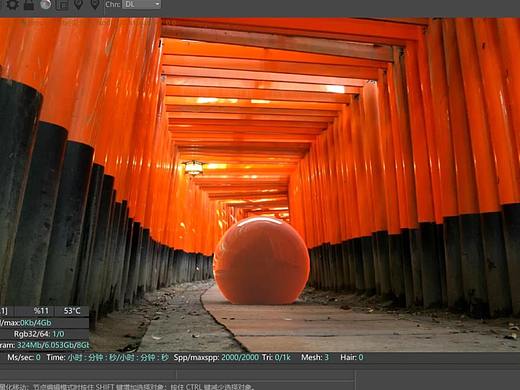Click the Hair count value 0
The width and height of the screenshot is (520, 390).
tap(361, 357)
